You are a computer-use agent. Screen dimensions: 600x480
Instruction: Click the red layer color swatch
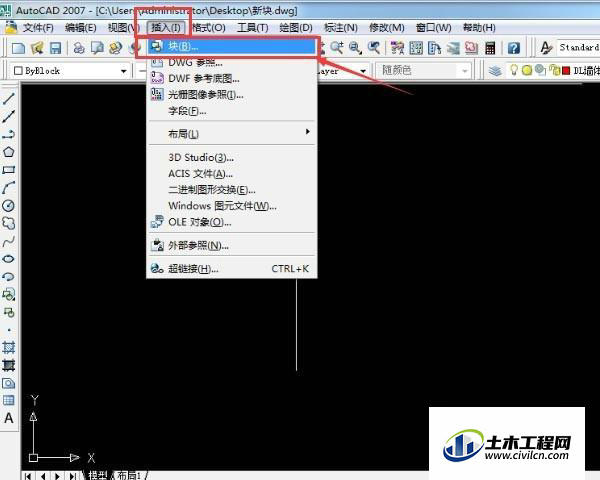(x=566, y=70)
